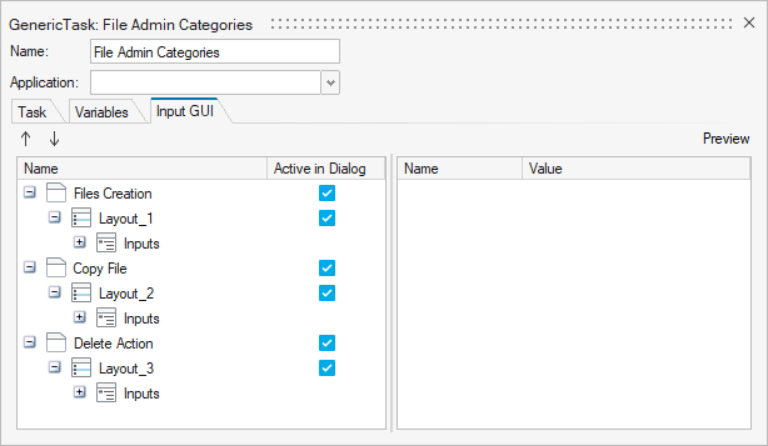The width and height of the screenshot is (768, 446).
Task: Select the Files Creation page icon
Action: click(x=56, y=193)
